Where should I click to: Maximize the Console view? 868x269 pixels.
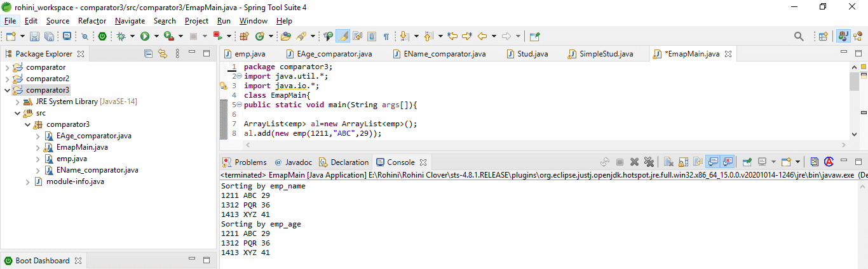click(x=857, y=162)
